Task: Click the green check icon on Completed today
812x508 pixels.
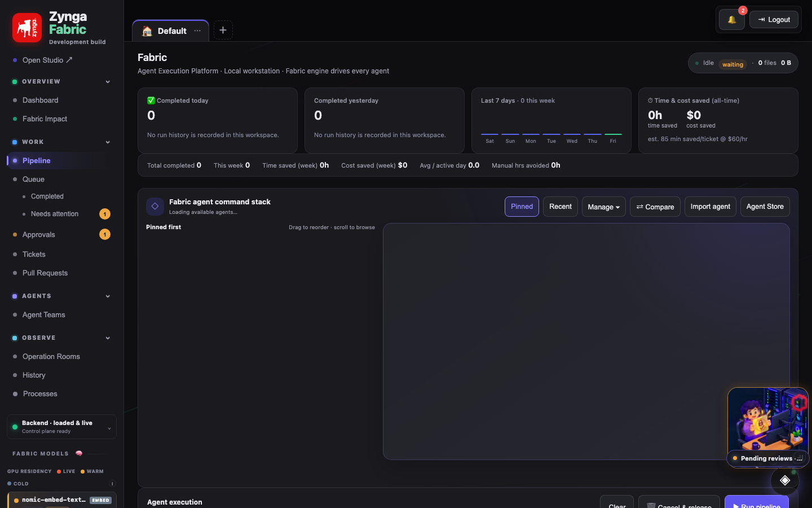Action: point(151,100)
